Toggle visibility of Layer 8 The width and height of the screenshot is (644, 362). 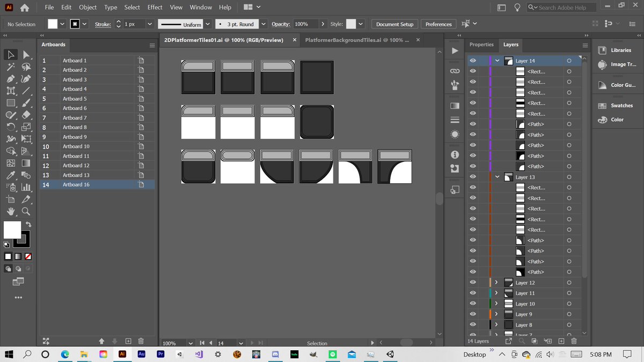click(473, 325)
